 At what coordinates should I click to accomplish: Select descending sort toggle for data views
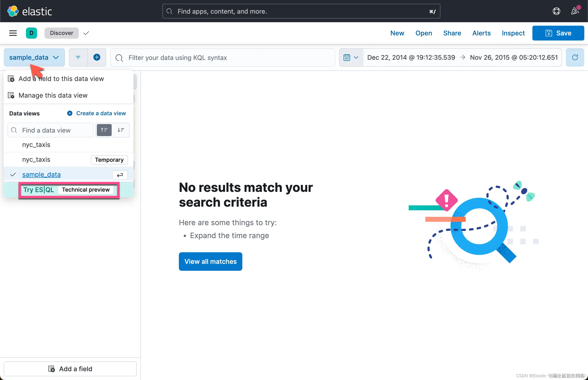(x=121, y=130)
